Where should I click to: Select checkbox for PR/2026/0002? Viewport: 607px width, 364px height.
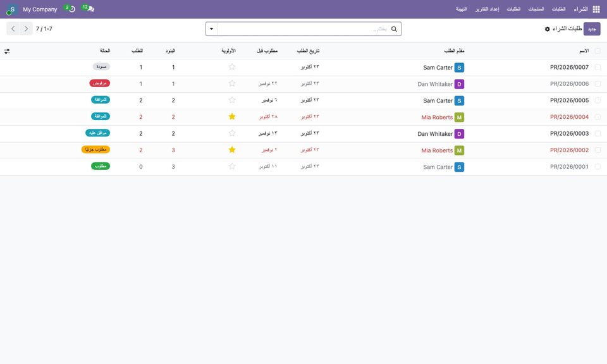598,150
